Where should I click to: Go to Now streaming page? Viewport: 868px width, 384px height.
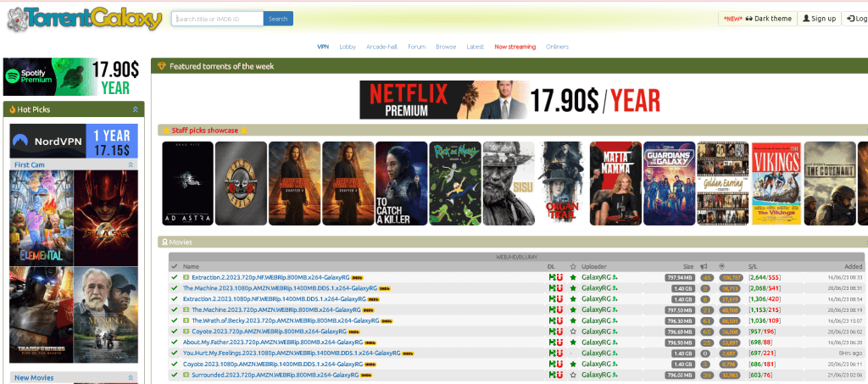515,47
